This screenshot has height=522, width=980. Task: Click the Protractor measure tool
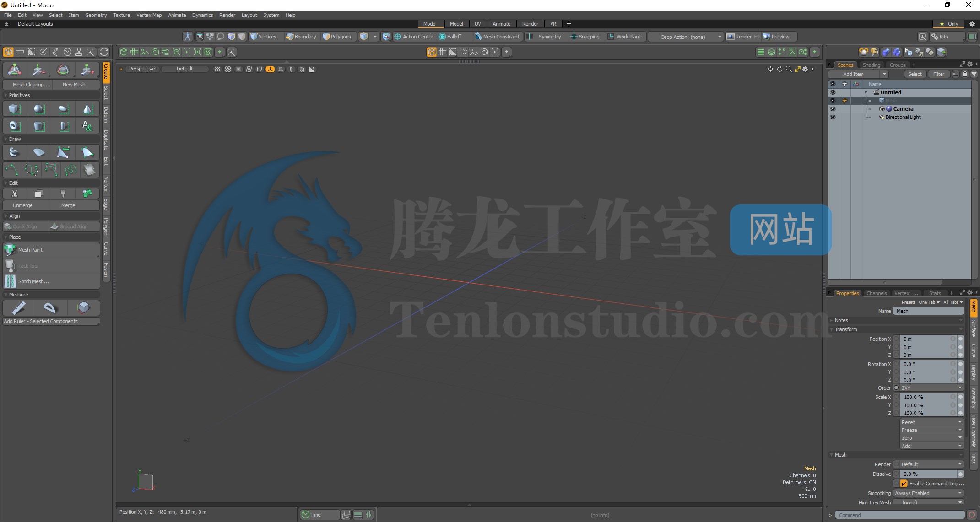click(50, 308)
